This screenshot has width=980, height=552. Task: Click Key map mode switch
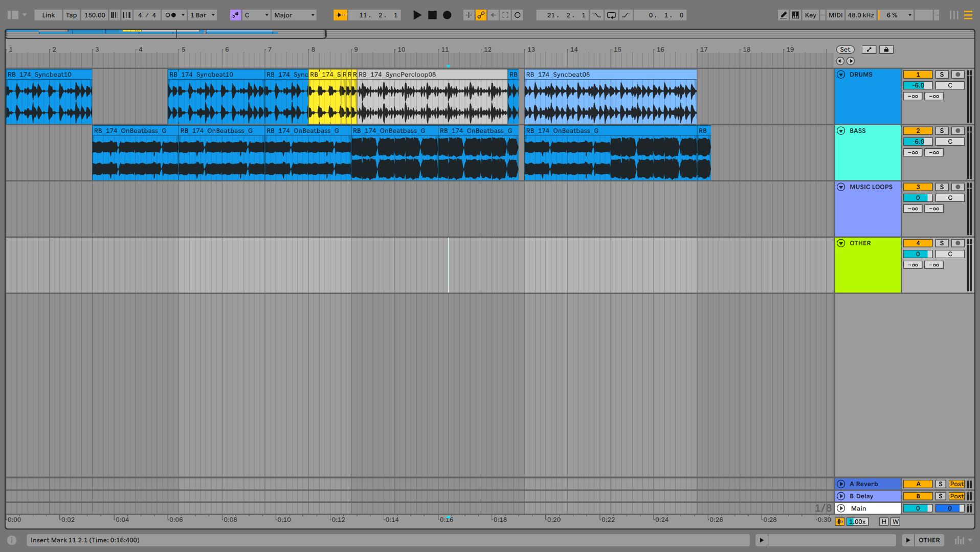point(810,15)
